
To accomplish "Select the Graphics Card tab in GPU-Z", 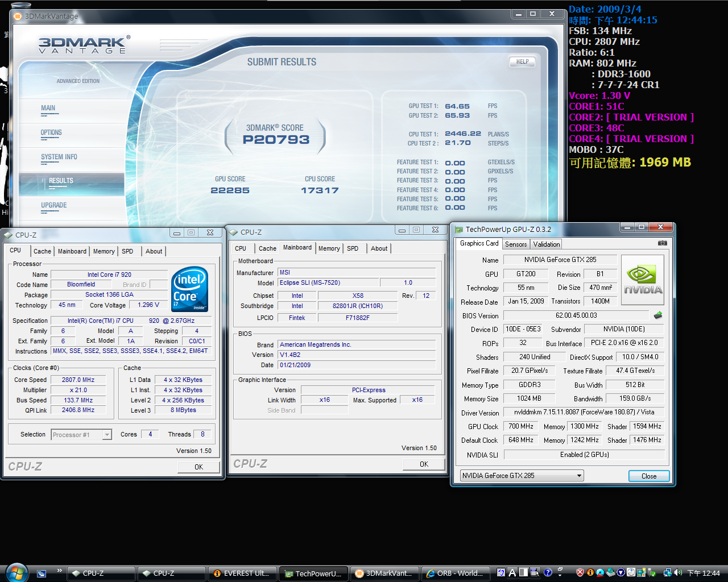I will [x=479, y=243].
